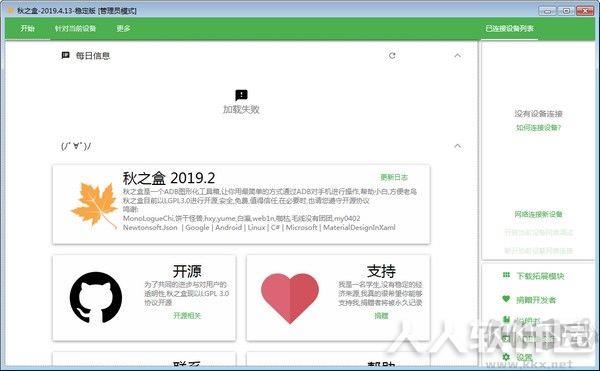Viewport: 600px width, 371px height.
Task: Open the 更多 tab
Action: point(123,28)
